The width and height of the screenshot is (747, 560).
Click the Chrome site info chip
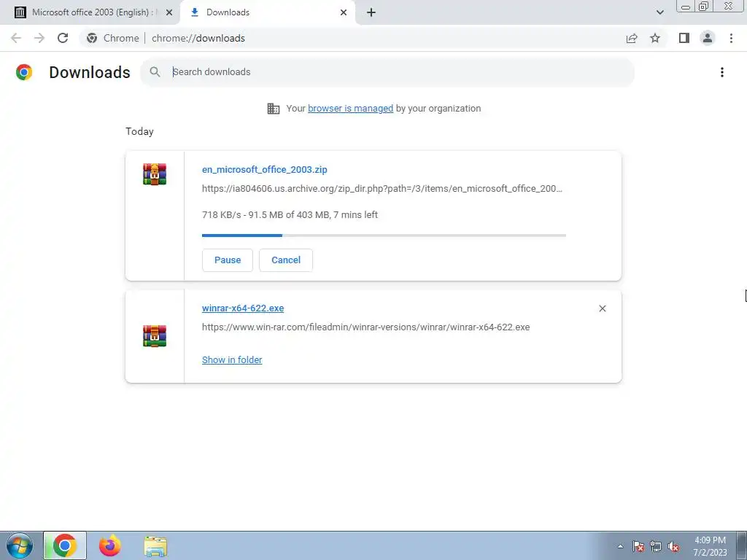pos(113,38)
